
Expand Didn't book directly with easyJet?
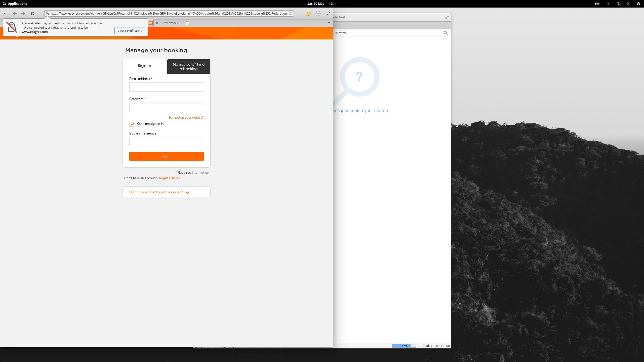tap(167, 192)
